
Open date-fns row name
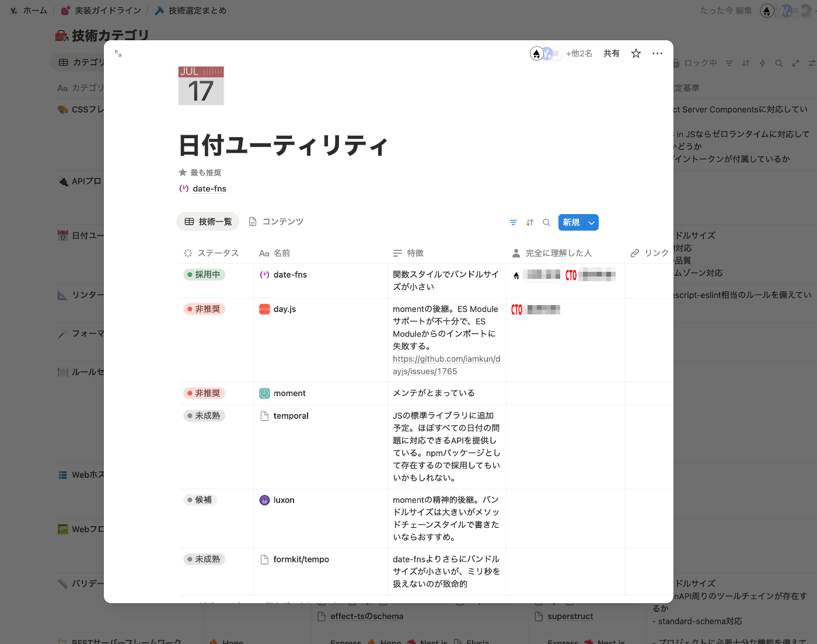pos(290,275)
